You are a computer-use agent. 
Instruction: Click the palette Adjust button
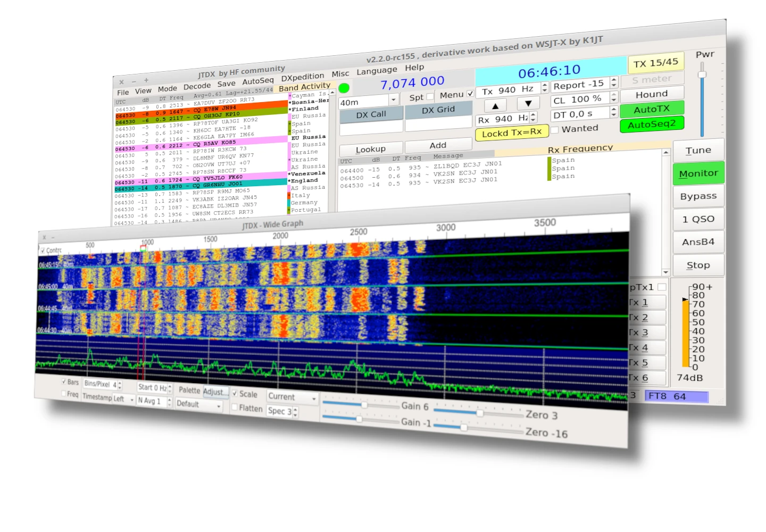tap(215, 392)
